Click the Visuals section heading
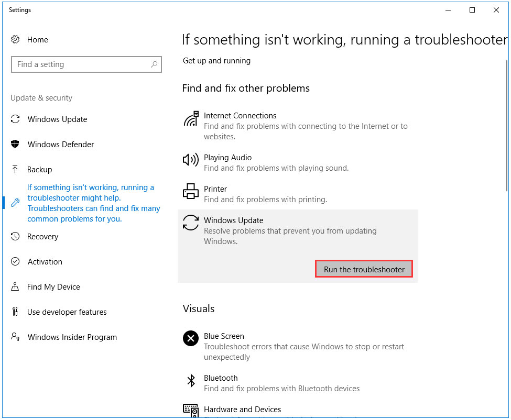511x420 pixels. point(199,308)
